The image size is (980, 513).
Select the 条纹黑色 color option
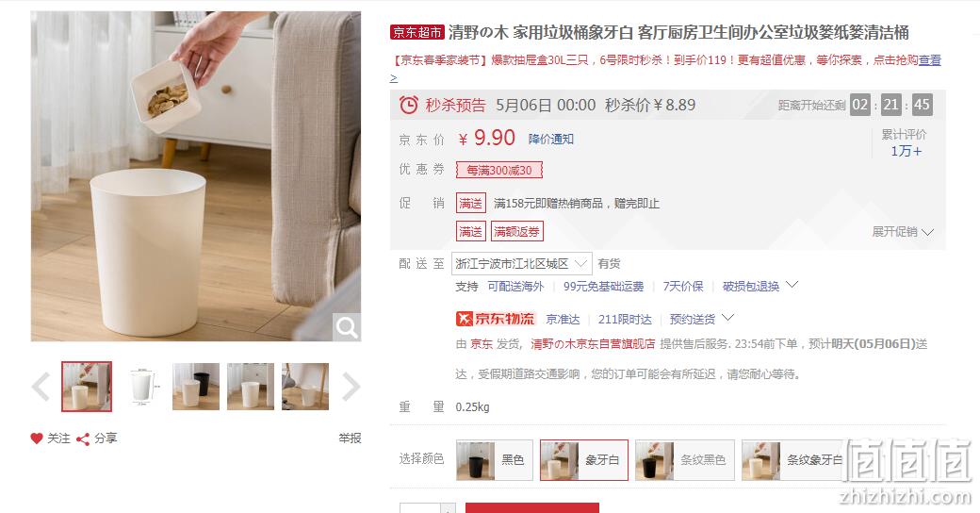pos(684,460)
